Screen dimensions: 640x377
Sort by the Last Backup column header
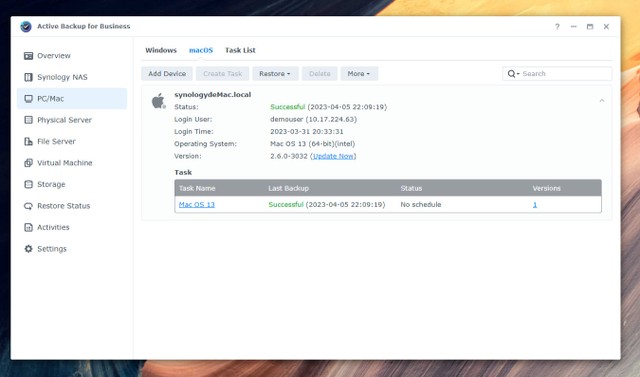coord(289,188)
